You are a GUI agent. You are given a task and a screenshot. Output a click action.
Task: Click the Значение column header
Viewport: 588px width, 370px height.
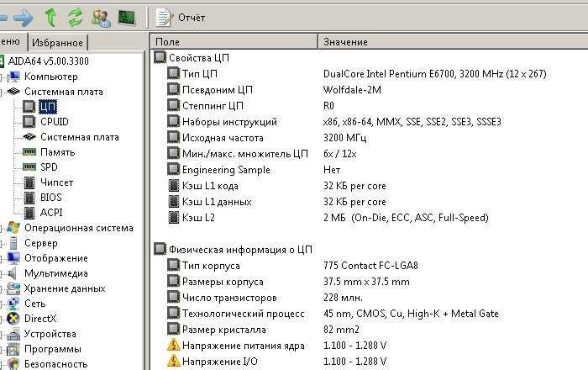point(453,42)
